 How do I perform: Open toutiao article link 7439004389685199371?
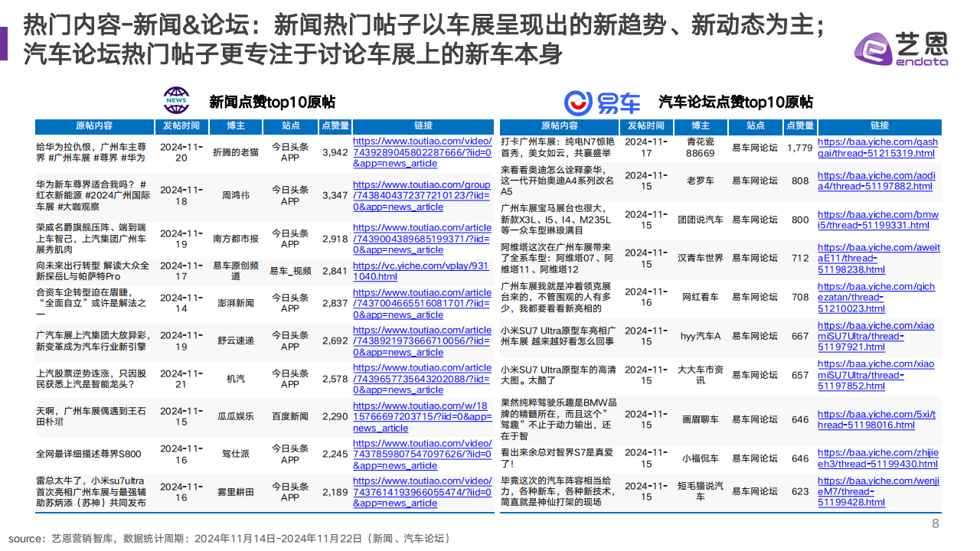click(x=422, y=239)
